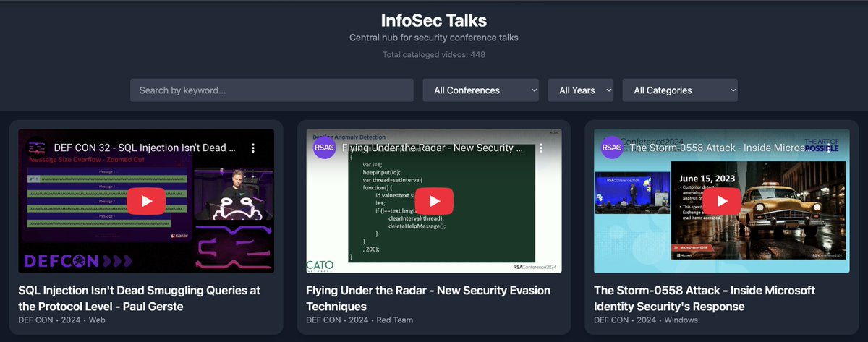This screenshot has height=342, width=868.
Task: Open more options on SQL Injection video
Action: (253, 148)
